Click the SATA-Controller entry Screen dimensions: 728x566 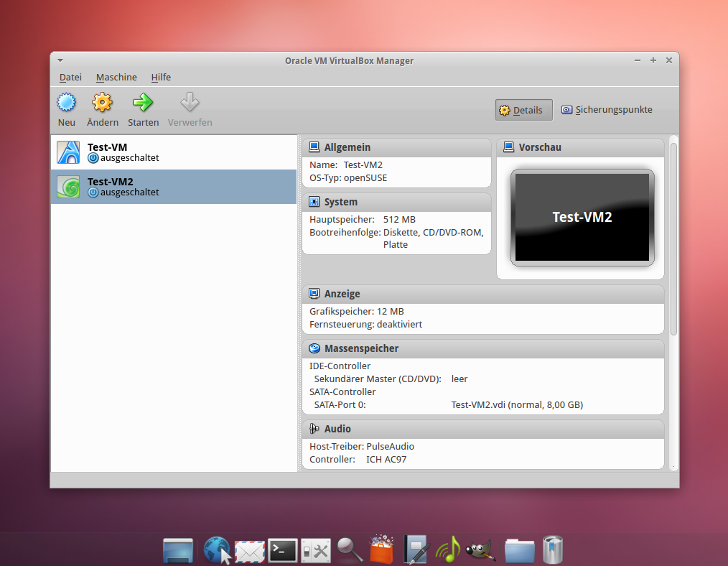pyautogui.click(x=342, y=392)
